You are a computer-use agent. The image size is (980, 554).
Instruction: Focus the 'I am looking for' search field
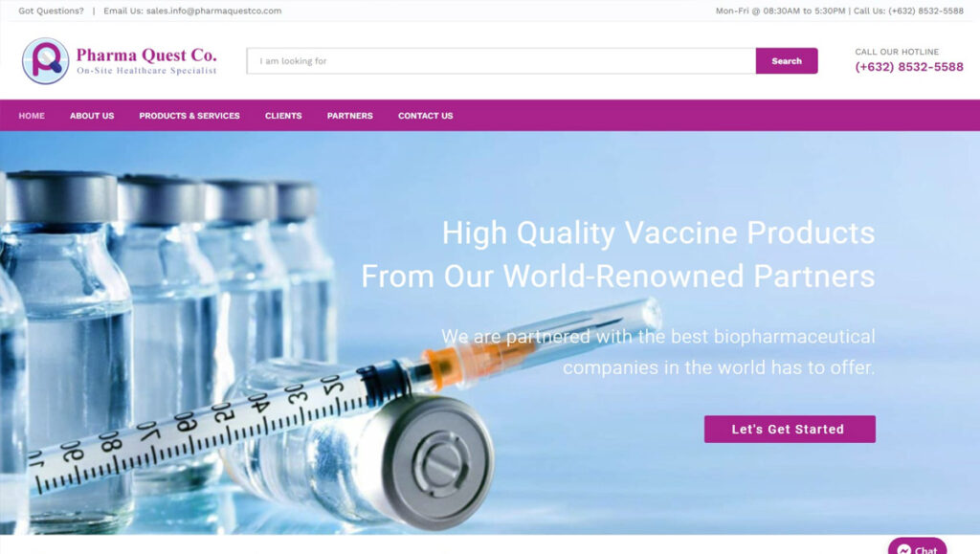point(501,60)
